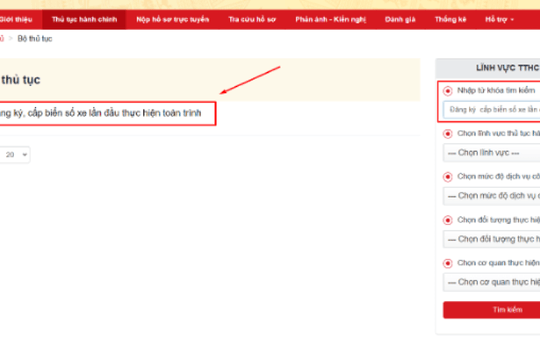Open the 'Chọn đối tượng thực hiện' dropdown
Viewport: 540px width, 360px height.
click(x=491, y=239)
